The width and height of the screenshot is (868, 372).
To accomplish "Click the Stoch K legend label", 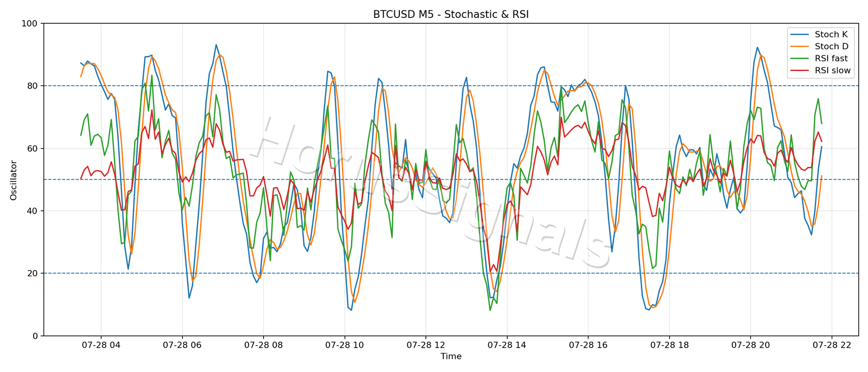I will click(831, 35).
